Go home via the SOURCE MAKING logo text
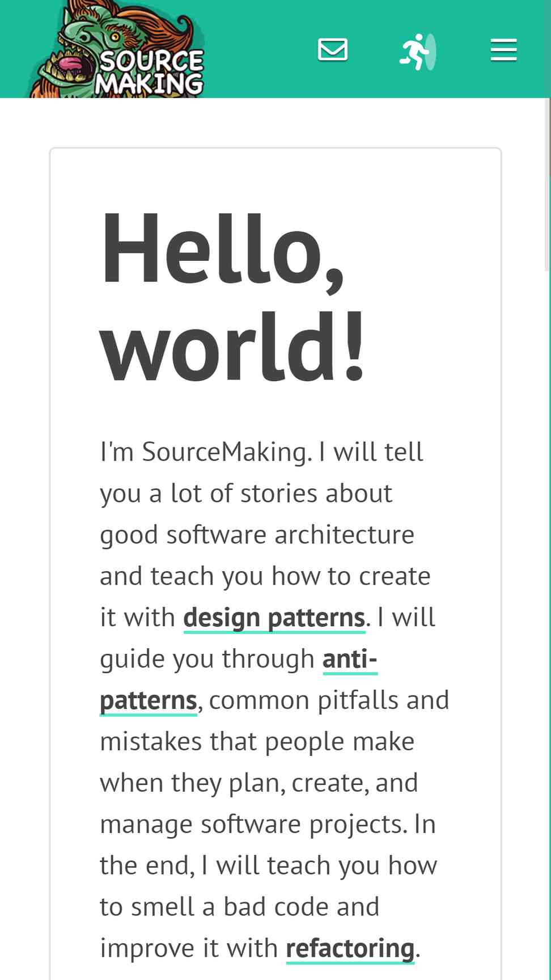This screenshot has height=980, width=551. (150, 73)
